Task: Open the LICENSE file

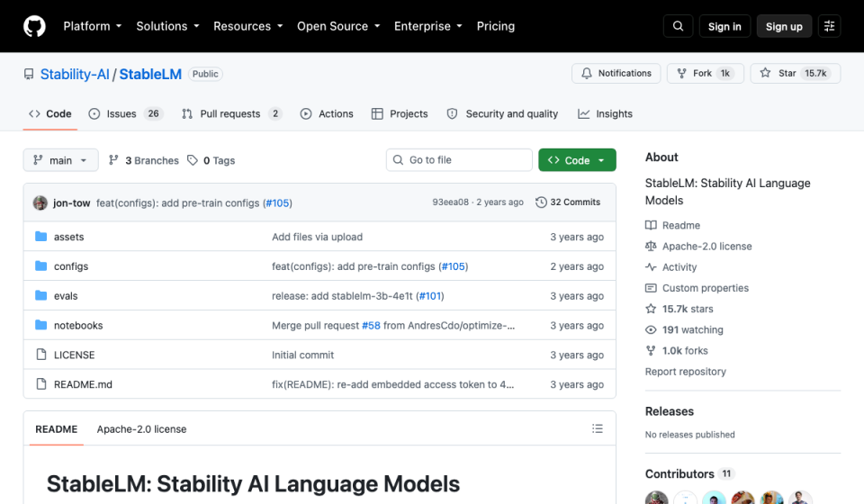Action: tap(75, 355)
